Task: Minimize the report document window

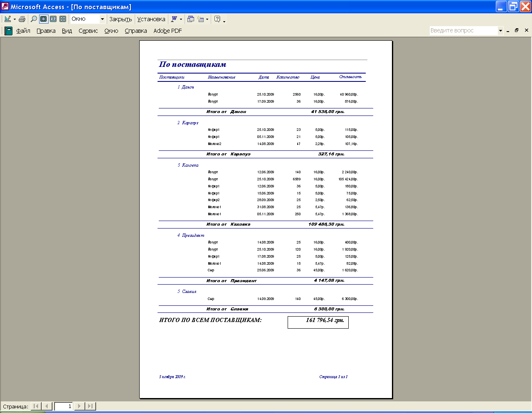Action: 508,30
